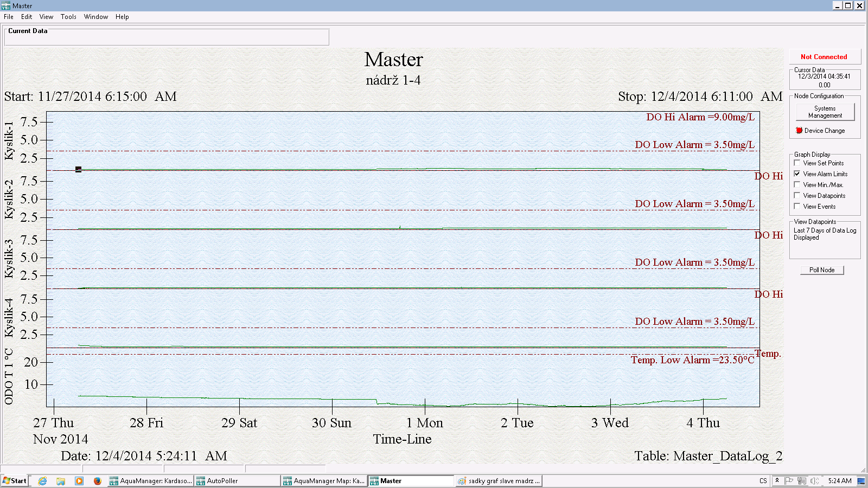The image size is (868, 488).
Task: Click the Master window title bar icon
Action: [x=6, y=5]
